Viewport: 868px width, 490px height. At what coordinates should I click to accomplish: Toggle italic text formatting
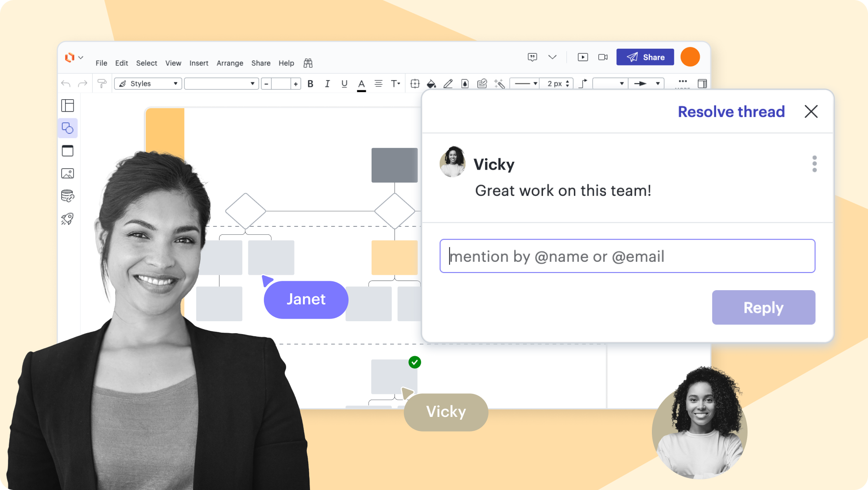327,84
